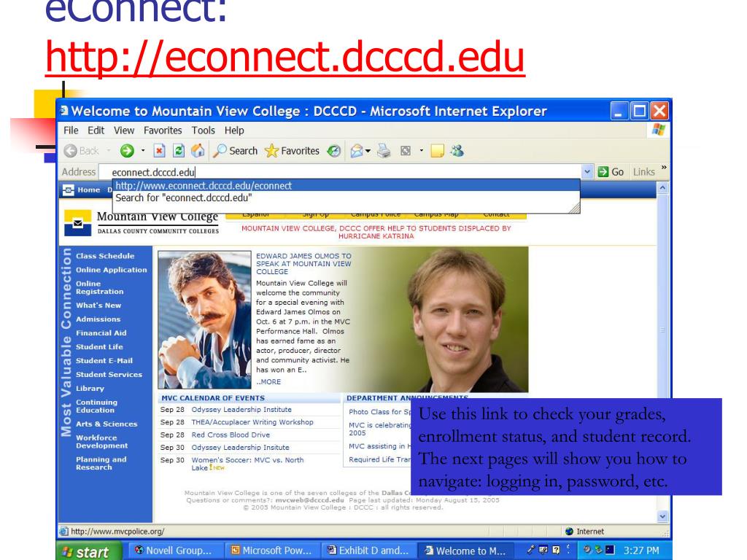Open the Odyssey Leadership Institute Sep 28 event
This screenshot has height=560, width=747.
[241, 410]
